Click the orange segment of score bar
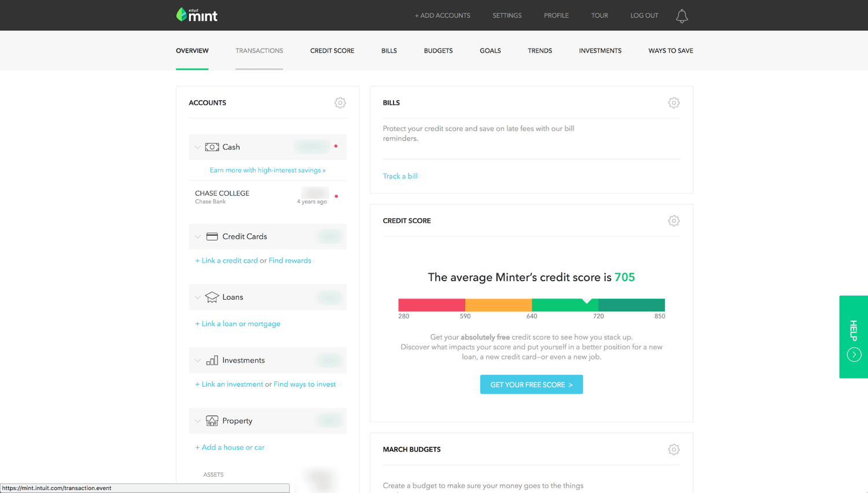This screenshot has height=493, width=868. [498, 305]
